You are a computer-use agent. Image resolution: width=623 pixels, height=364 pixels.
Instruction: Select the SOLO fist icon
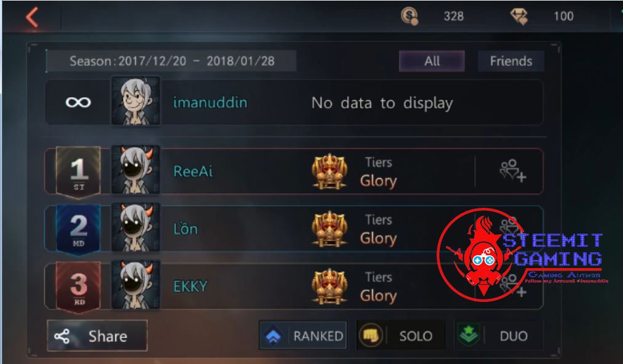370,336
